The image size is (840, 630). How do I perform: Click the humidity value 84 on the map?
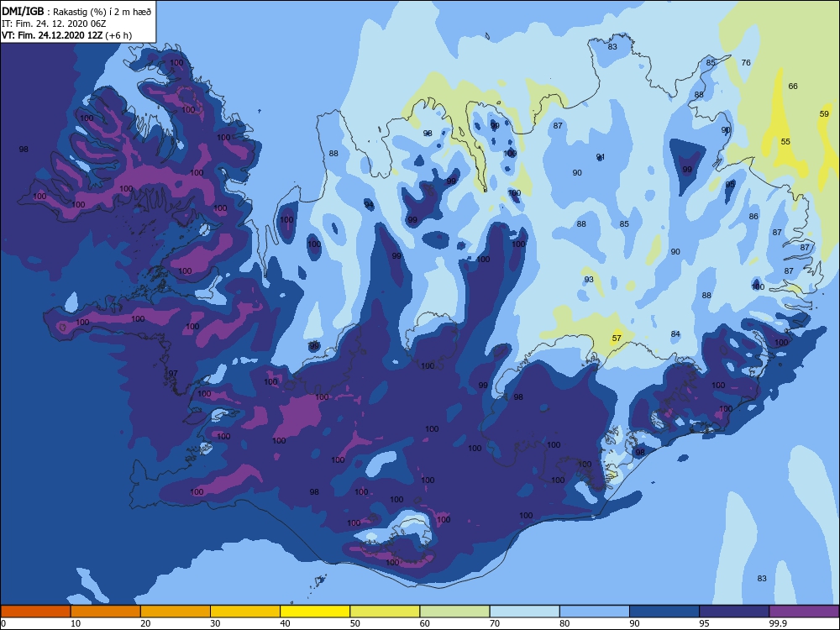[x=675, y=333]
